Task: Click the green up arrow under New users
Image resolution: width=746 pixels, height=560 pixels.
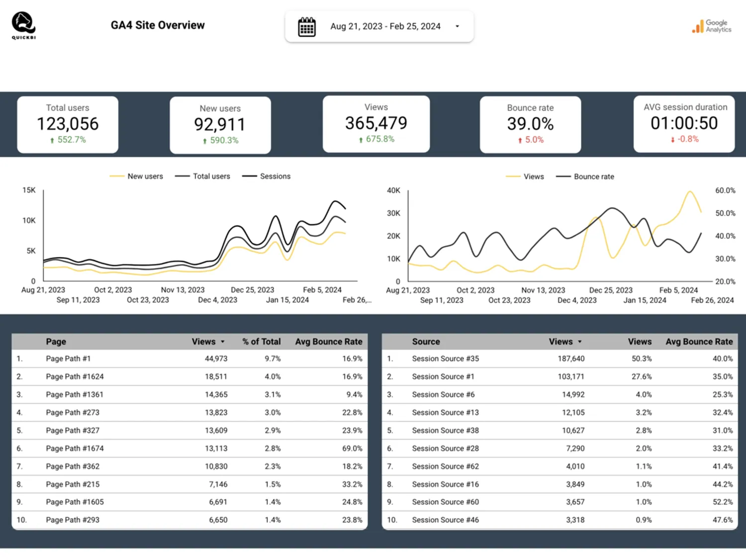Action: (x=204, y=141)
